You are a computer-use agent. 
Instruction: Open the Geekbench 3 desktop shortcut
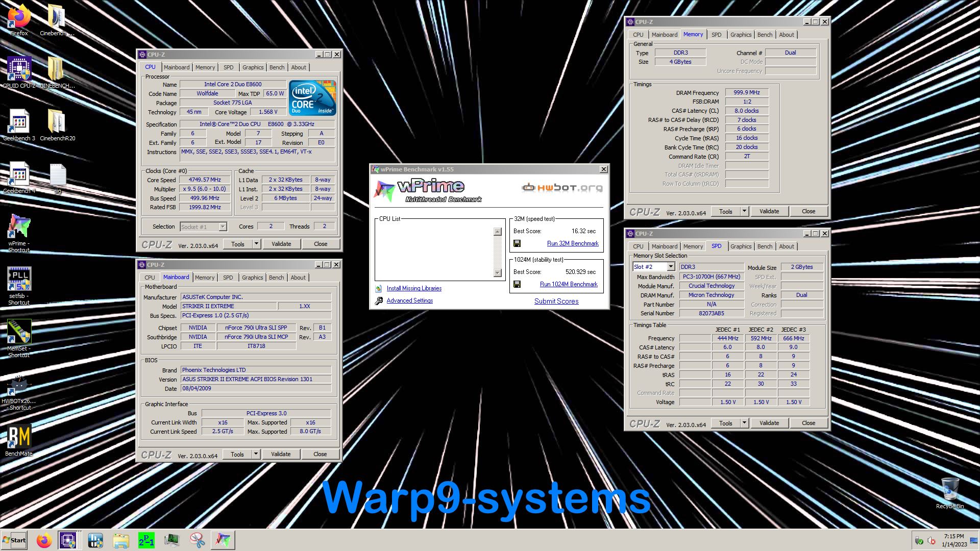19,124
